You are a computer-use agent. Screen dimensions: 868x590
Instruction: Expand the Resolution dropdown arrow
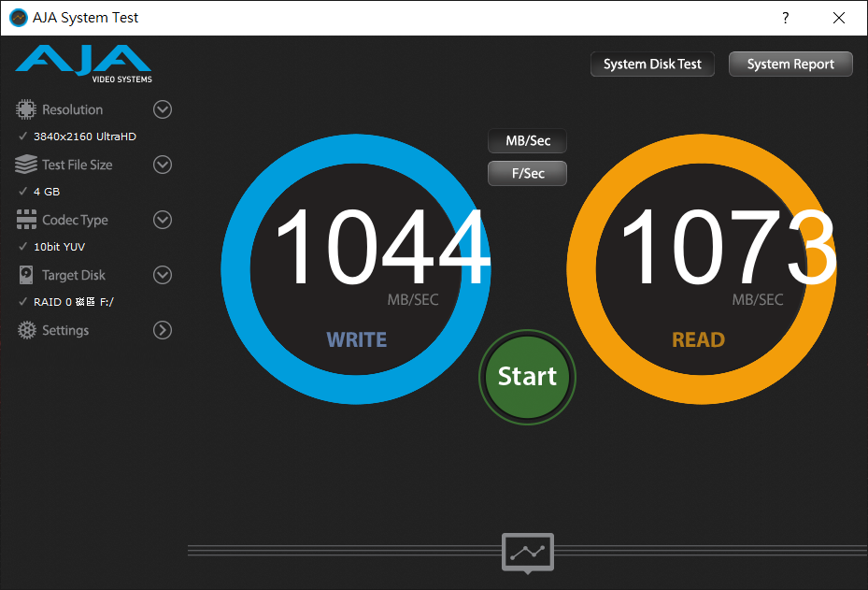click(x=163, y=109)
